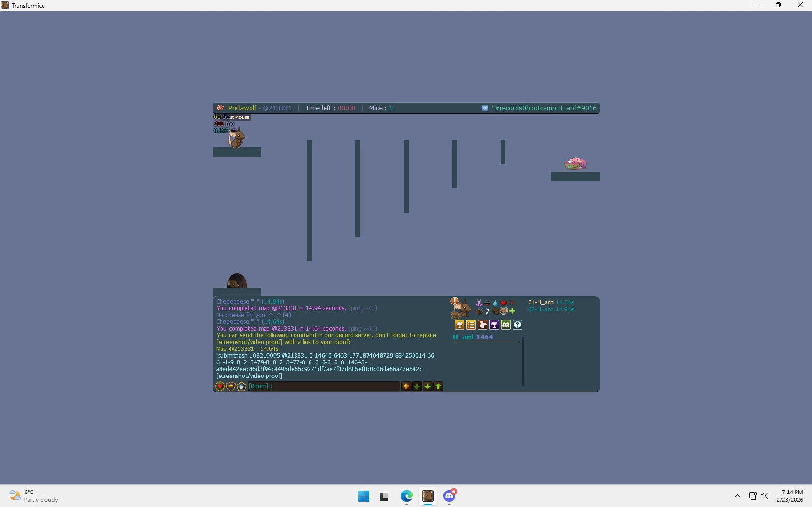Click the orange plus chat button

click(406, 386)
